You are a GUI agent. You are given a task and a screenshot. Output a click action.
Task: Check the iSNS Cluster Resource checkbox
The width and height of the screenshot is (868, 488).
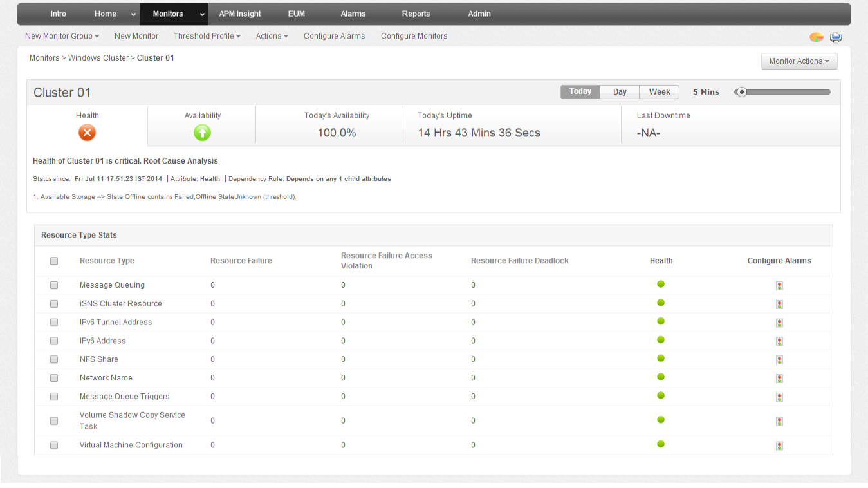[54, 304]
